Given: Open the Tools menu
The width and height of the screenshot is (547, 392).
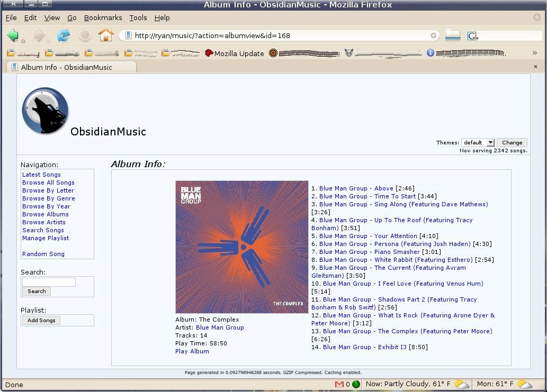Looking at the screenshot, I should pyautogui.click(x=138, y=18).
